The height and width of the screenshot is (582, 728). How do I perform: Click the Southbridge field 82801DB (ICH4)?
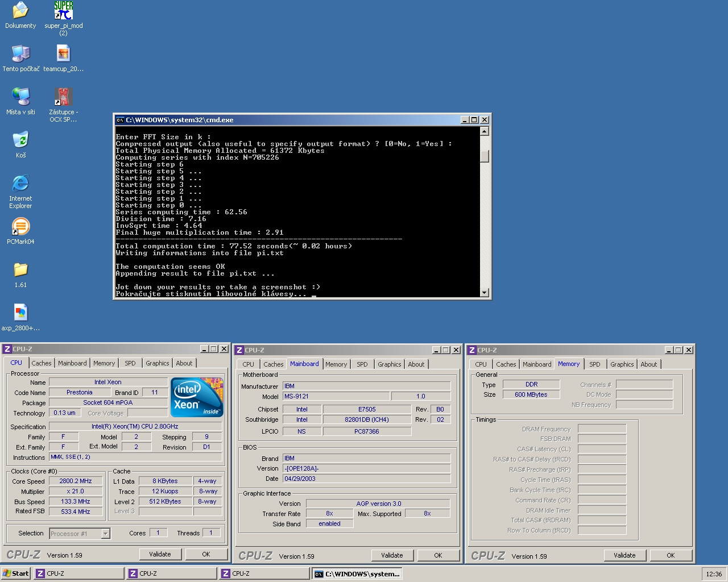[367, 419]
